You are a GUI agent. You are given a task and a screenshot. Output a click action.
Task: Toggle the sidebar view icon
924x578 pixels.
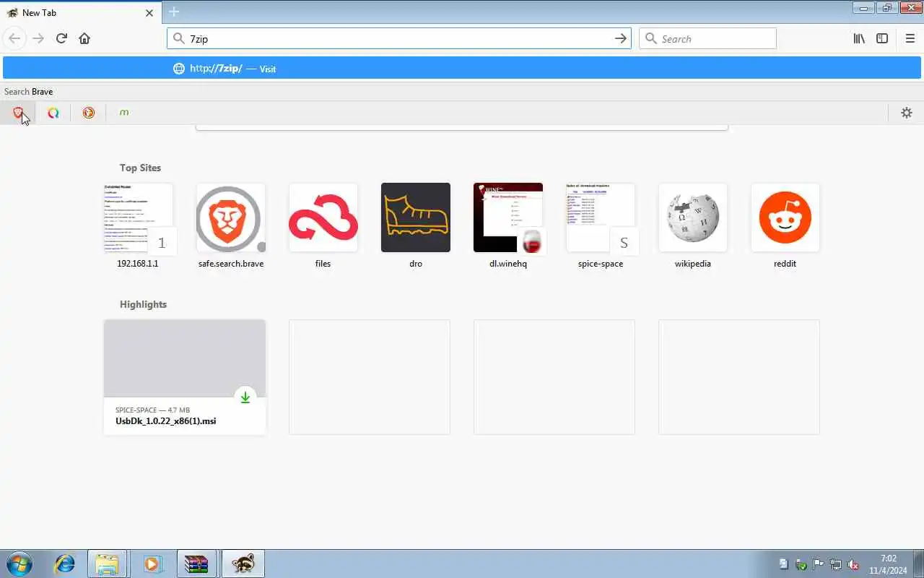882,38
